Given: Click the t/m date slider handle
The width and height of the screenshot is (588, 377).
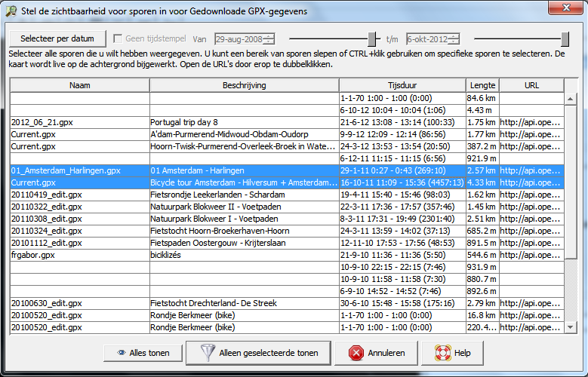Looking at the screenshot, I should tap(565, 38).
